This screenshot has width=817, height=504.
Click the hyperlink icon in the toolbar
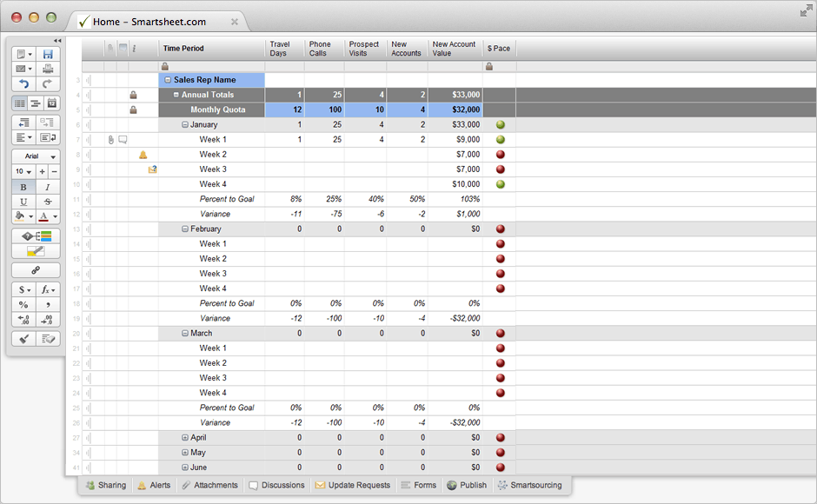pyautogui.click(x=35, y=269)
